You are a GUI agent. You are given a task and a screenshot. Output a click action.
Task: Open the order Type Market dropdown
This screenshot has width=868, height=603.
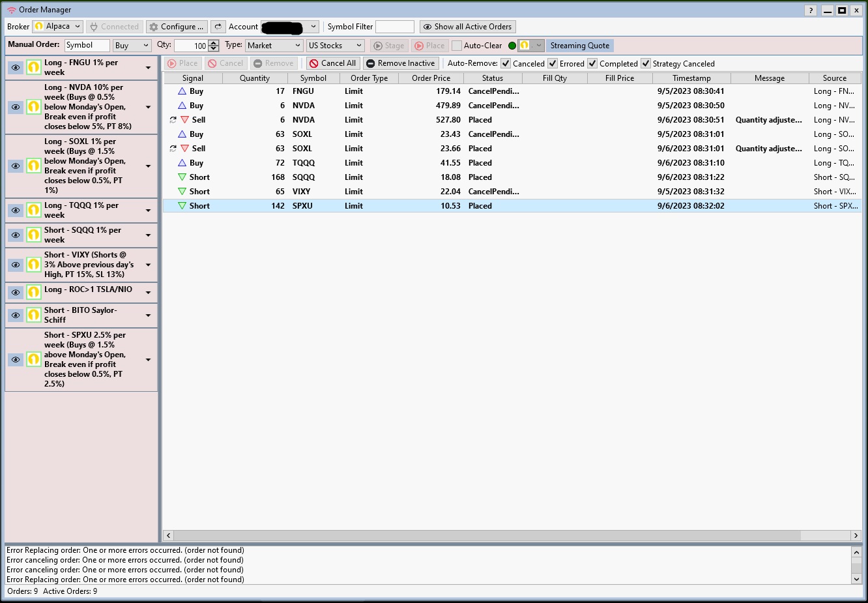(x=274, y=46)
